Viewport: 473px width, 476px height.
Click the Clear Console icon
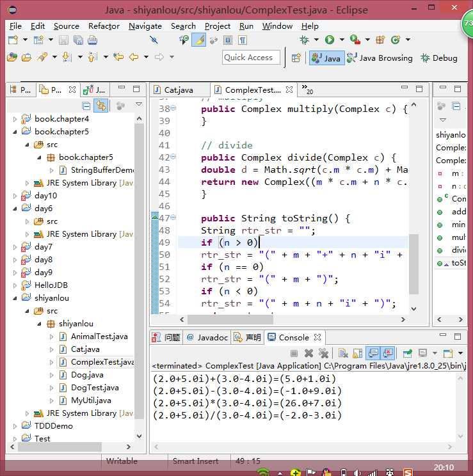pos(343,353)
